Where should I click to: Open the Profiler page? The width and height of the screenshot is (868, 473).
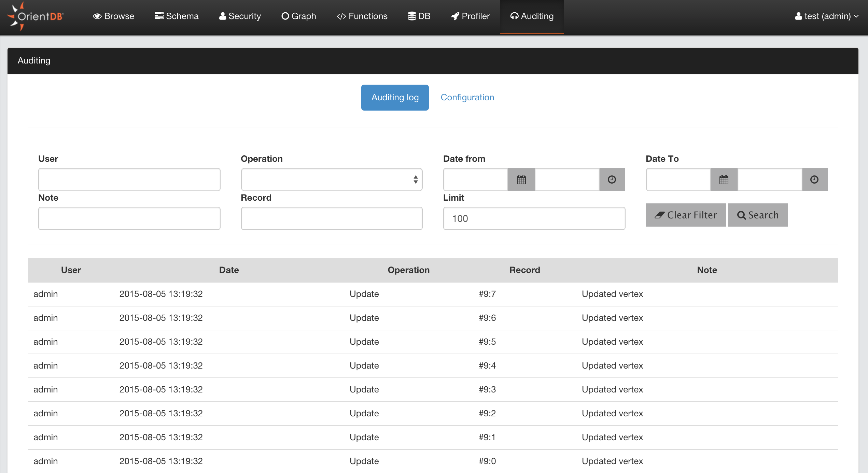tap(470, 16)
